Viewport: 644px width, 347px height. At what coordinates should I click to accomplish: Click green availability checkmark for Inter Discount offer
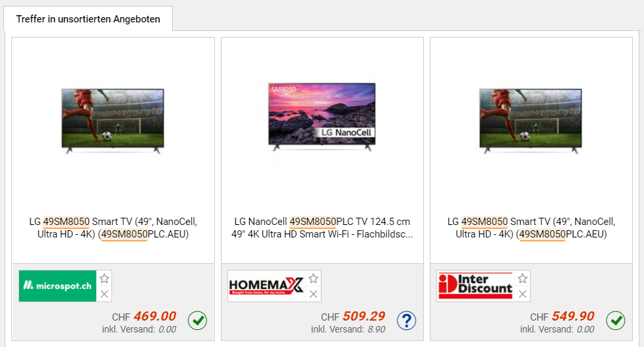(616, 321)
